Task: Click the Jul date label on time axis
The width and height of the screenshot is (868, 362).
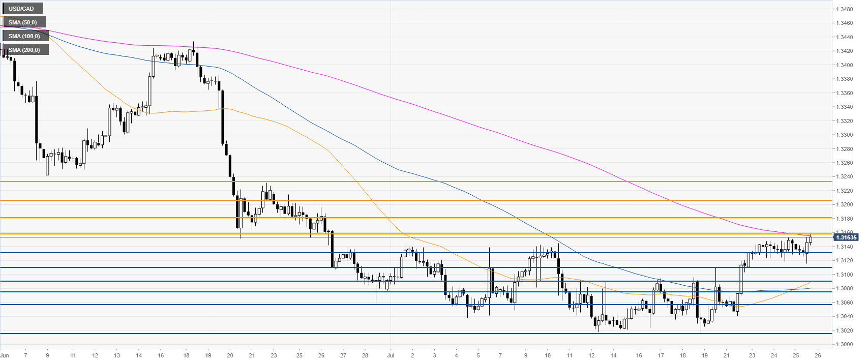Action: click(x=391, y=355)
